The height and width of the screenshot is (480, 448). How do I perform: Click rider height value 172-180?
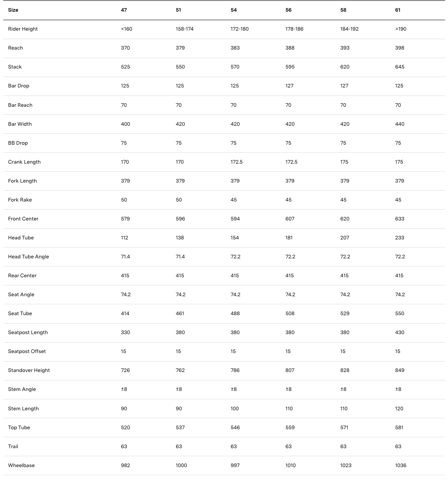[x=240, y=29]
